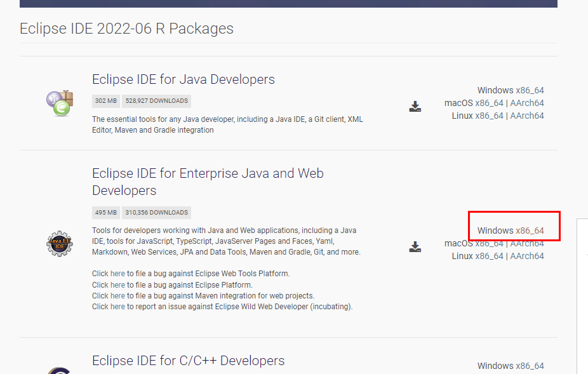Click the Java Developers package logo icon

[x=60, y=103]
